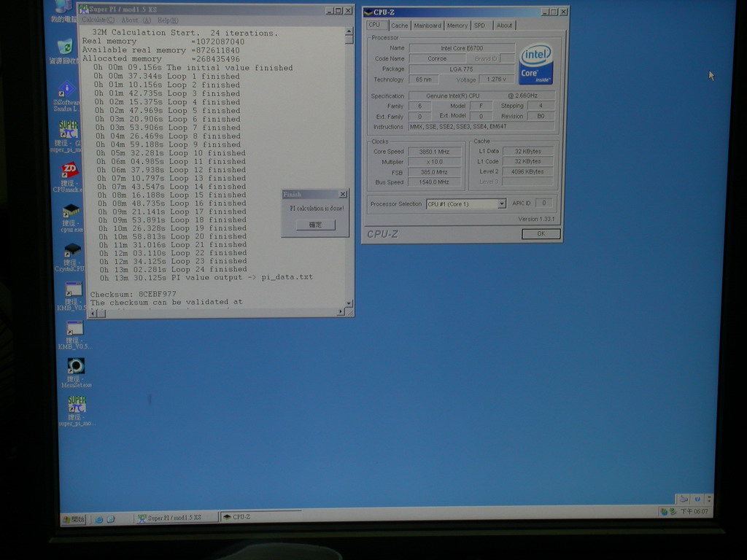The height and width of the screenshot is (560, 747).
Task: Click the Intel Core logo in CPU-Z
Action: [536, 64]
